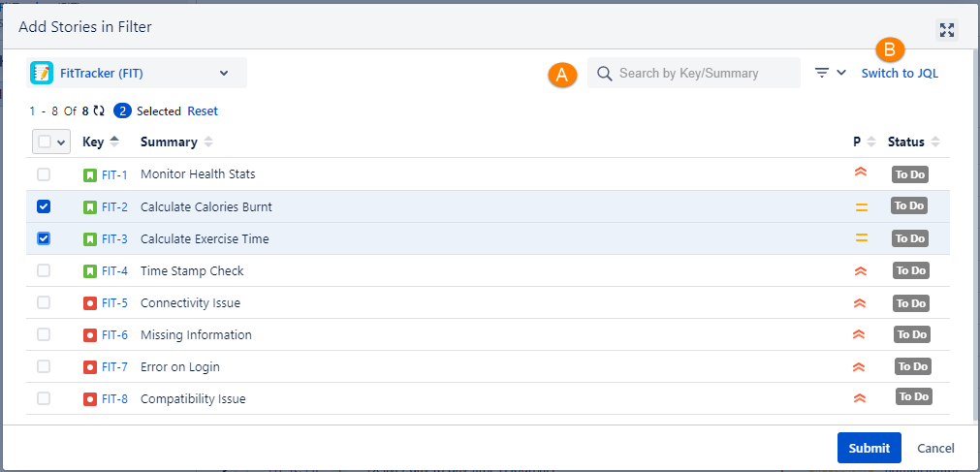Click the To Do status of FIT-1
The width and height of the screenshot is (980, 472).
[x=910, y=174]
